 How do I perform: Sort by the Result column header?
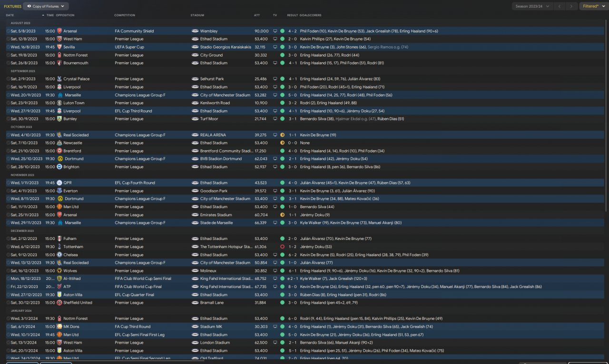click(x=292, y=15)
